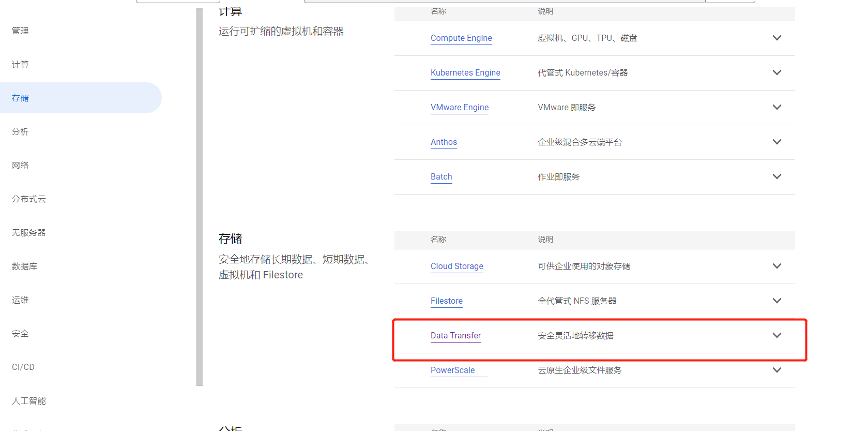Expand the Data Transfer row chevron

776,335
